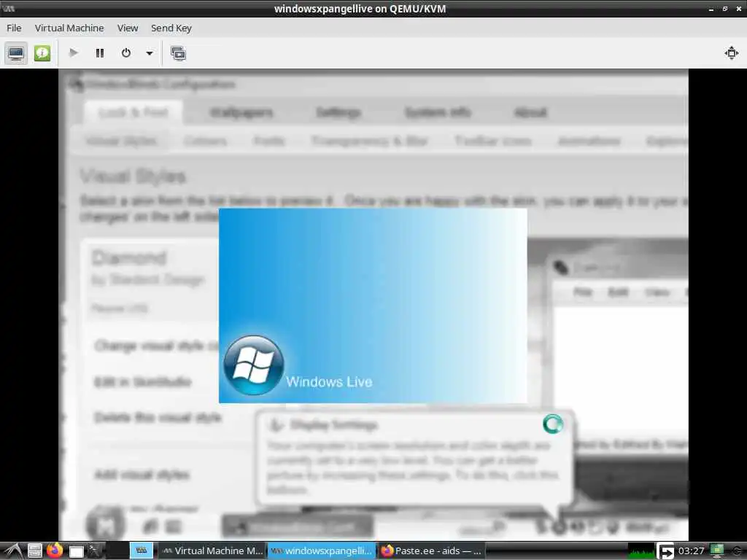Switch to the Wallpapers tab in the VM
The height and width of the screenshot is (560, 747).
241,113
